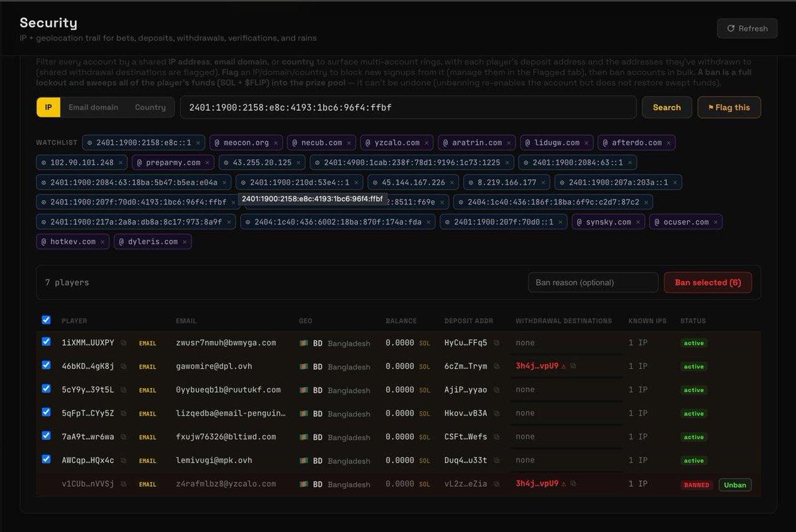Remove yzcalo.com watchlist chip
Viewport: 796px width, 532px height.
pos(427,143)
